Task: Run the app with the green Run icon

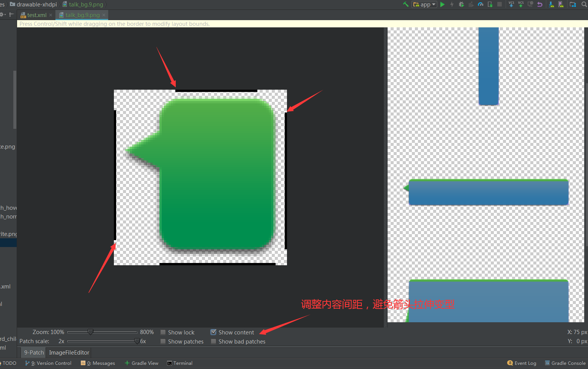Action: (x=442, y=4)
